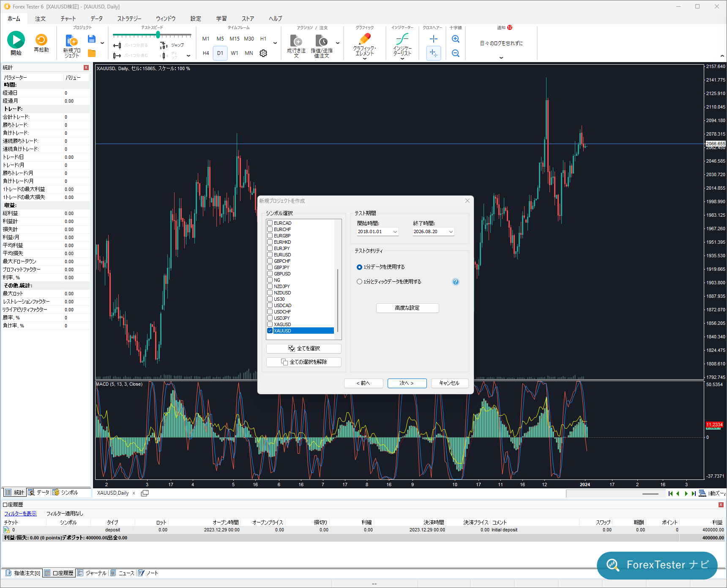Open the チャート menu
727x588 pixels.
click(68, 19)
